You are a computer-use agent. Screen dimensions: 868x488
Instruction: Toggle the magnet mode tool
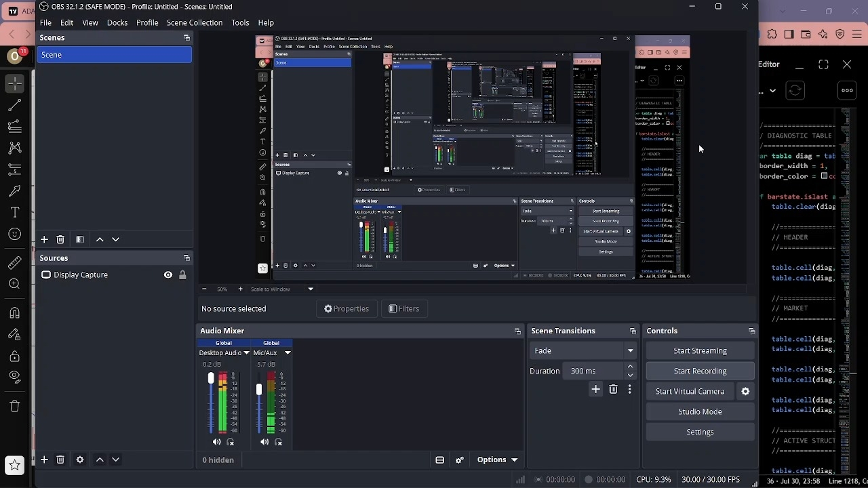pyautogui.click(x=15, y=313)
